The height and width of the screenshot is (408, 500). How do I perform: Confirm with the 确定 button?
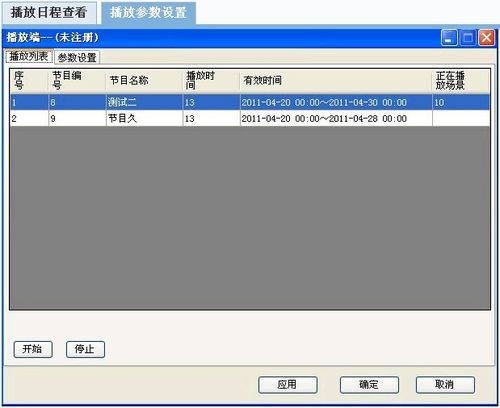pyautogui.click(x=369, y=385)
